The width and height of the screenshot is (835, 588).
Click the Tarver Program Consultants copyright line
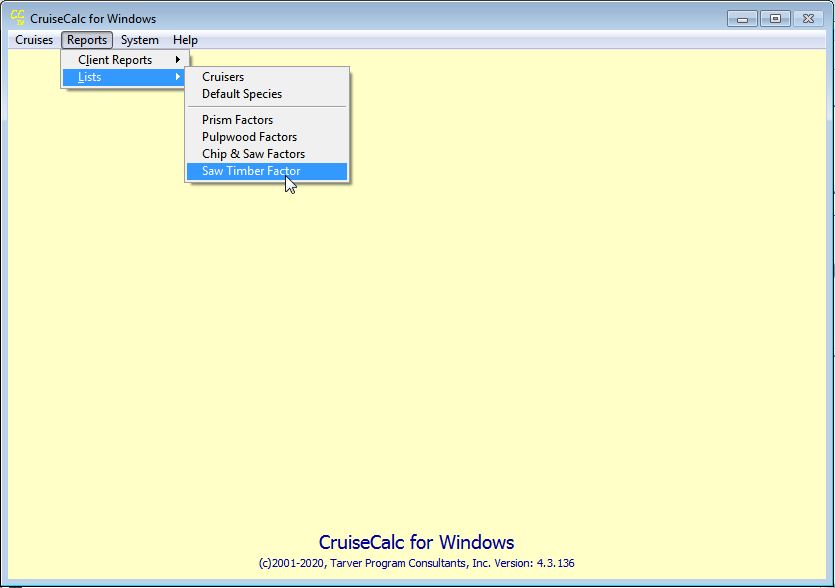click(x=416, y=563)
